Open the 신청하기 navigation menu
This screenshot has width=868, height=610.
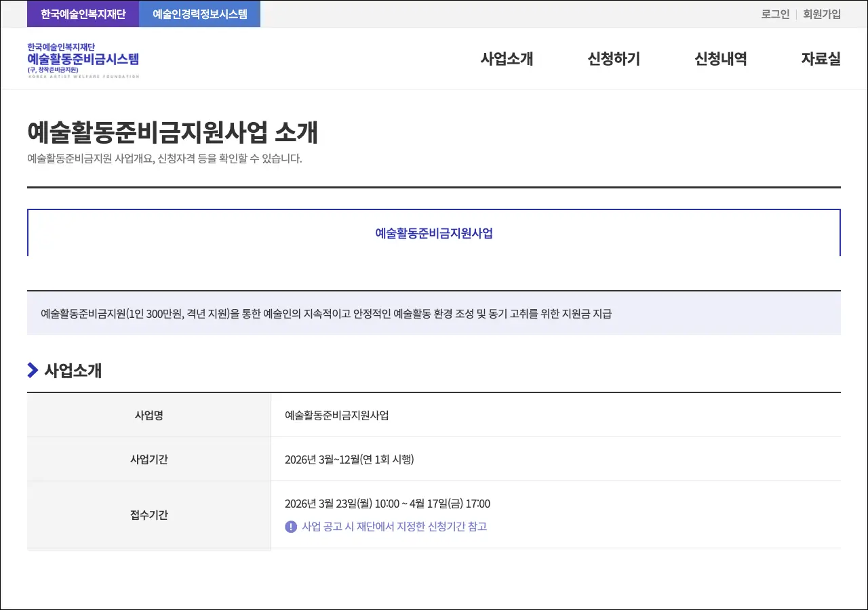pyautogui.click(x=614, y=59)
